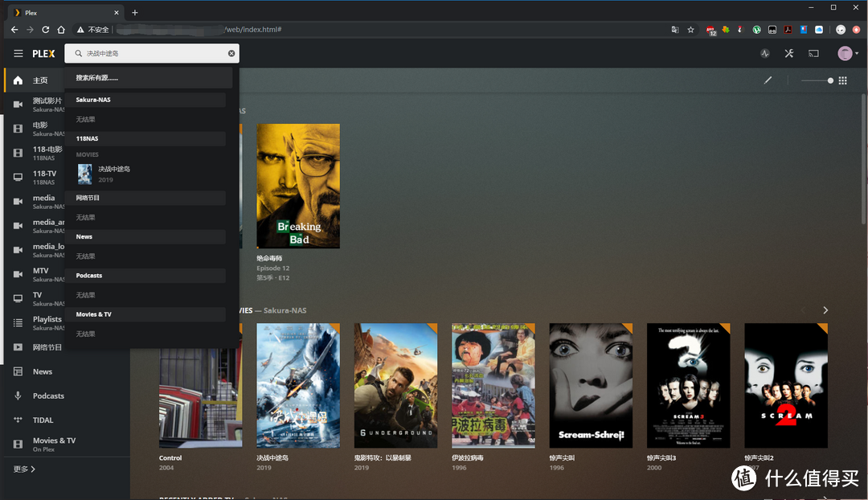Screen dimensions: 868x500
Task: Open the Activity pulse icon in the top bar
Action: tap(765, 54)
